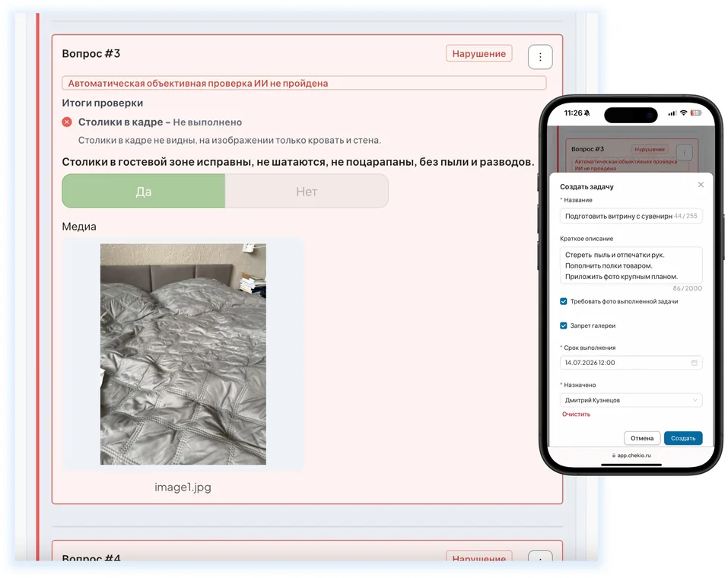The height and width of the screenshot is (578, 728).
Task: Select the Нет answer
Action: coord(307,192)
